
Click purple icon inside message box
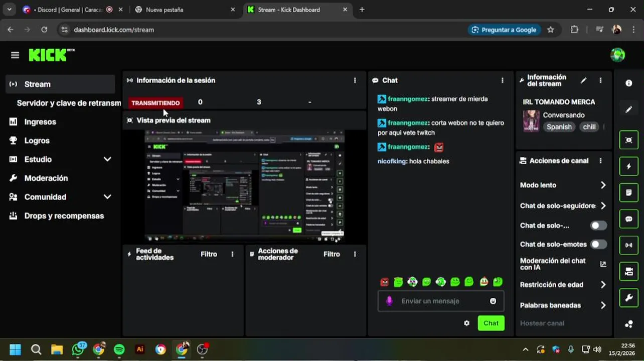[389, 301]
